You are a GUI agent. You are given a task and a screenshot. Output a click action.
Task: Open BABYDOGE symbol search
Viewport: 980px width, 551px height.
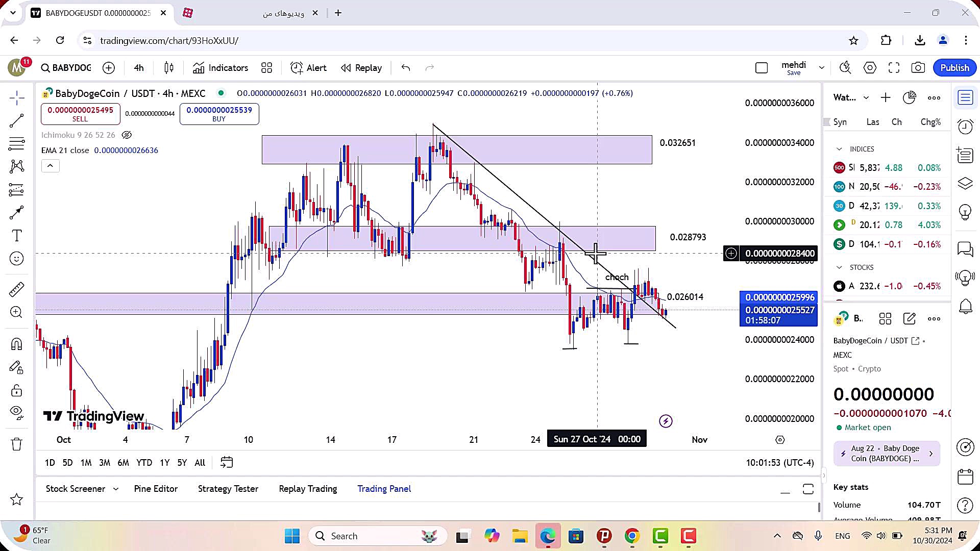pyautogui.click(x=66, y=68)
